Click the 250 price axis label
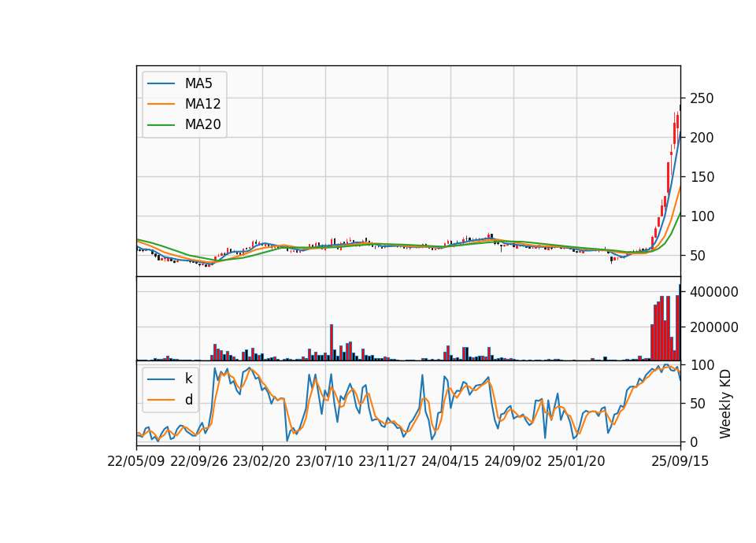The height and width of the screenshot is (543, 756). (702, 98)
